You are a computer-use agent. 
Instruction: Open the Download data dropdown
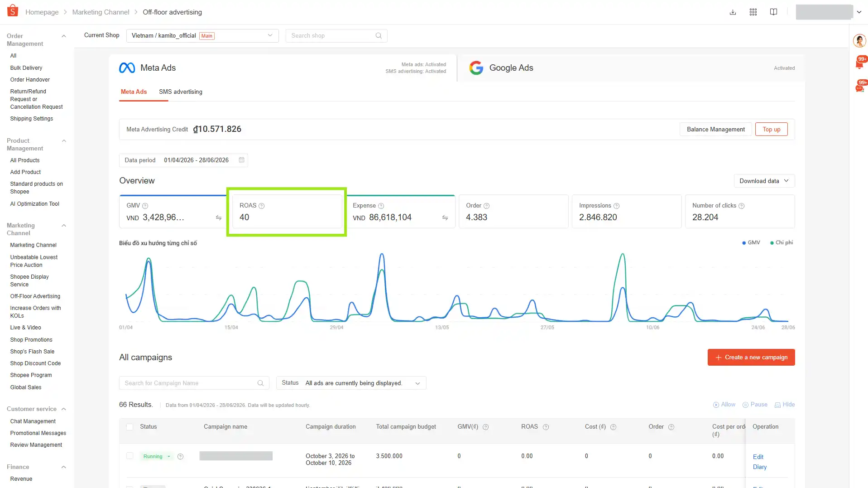click(764, 181)
